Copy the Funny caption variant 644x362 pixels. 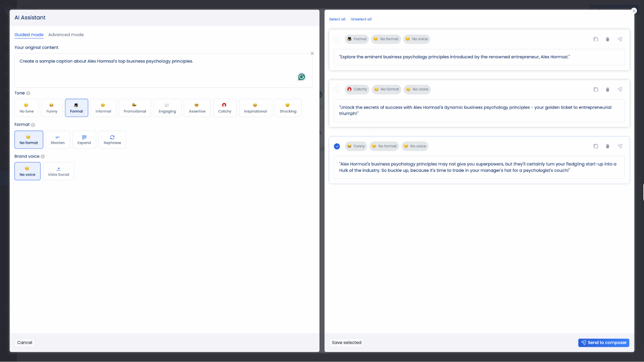click(x=595, y=146)
